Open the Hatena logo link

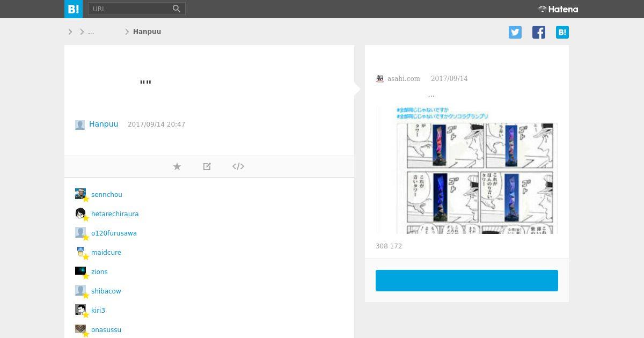558,9
